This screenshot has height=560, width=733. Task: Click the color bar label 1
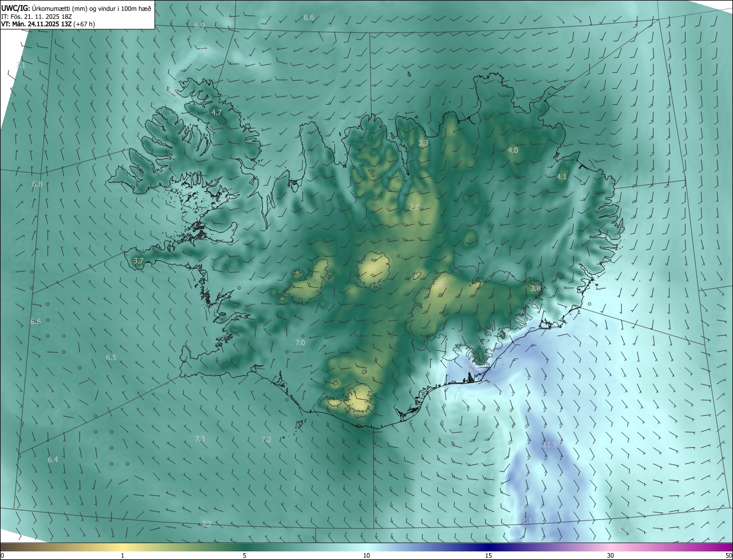(x=123, y=555)
